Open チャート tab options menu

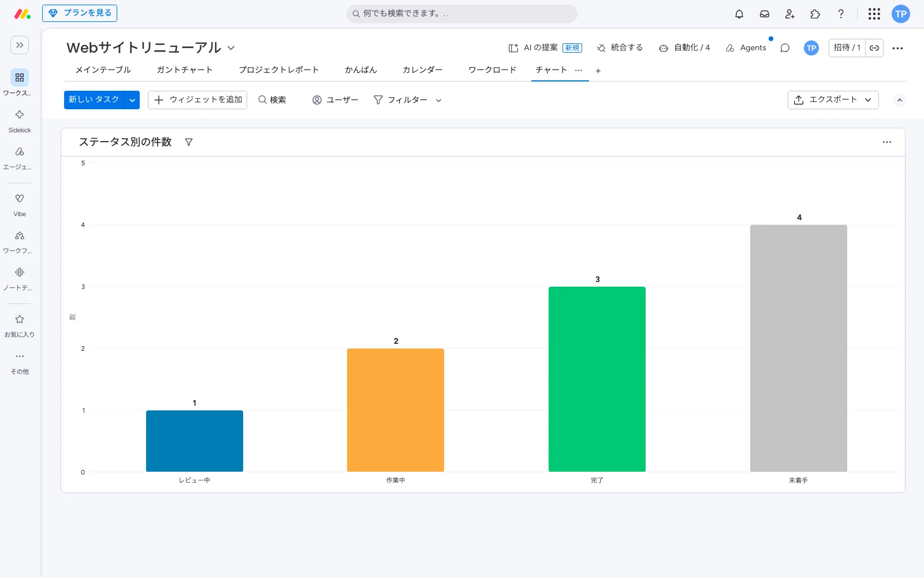point(579,70)
